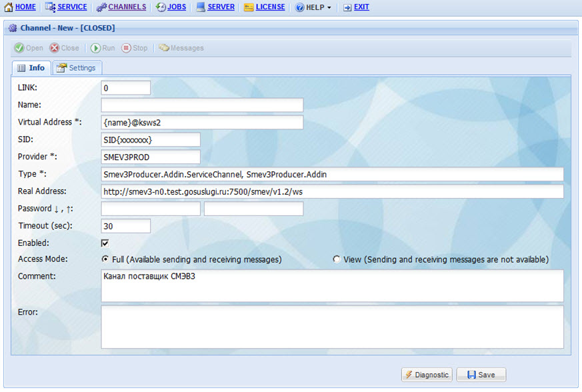Click the Real Address input field
Image resolution: width=582 pixels, height=392 pixels.
332,191
